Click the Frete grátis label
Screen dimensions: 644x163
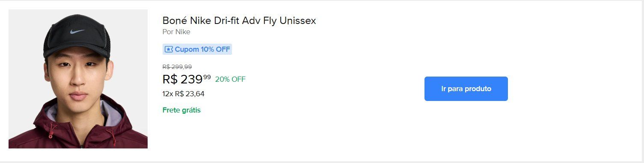click(181, 110)
